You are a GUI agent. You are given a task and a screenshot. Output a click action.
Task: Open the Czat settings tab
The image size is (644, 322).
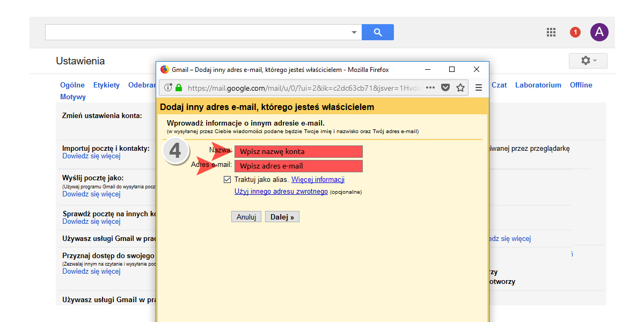coord(499,85)
